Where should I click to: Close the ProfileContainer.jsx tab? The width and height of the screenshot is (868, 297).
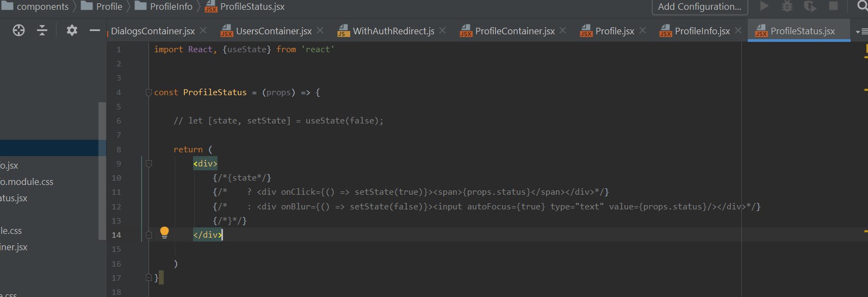coord(563,30)
